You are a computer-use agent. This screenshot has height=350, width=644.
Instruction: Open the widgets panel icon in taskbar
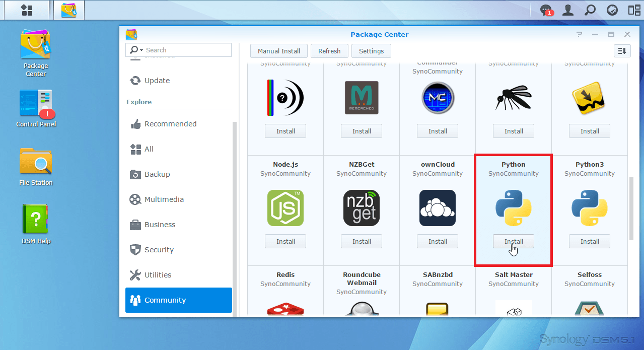pos(634,10)
